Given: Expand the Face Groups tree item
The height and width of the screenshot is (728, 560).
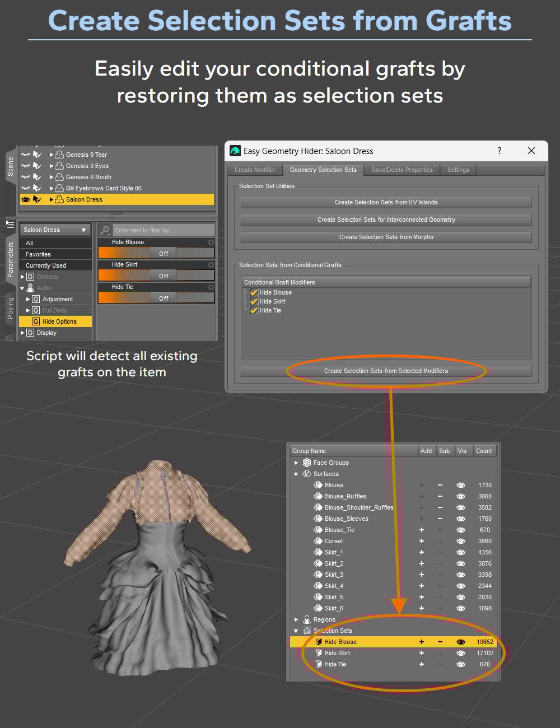Looking at the screenshot, I should pos(296,463).
